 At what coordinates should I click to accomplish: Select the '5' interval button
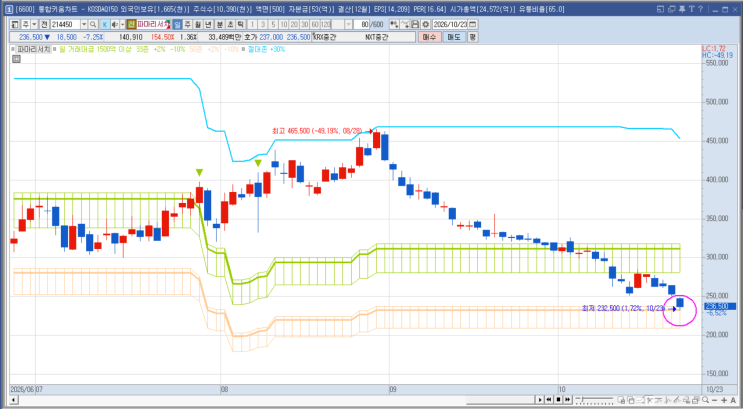(273, 24)
